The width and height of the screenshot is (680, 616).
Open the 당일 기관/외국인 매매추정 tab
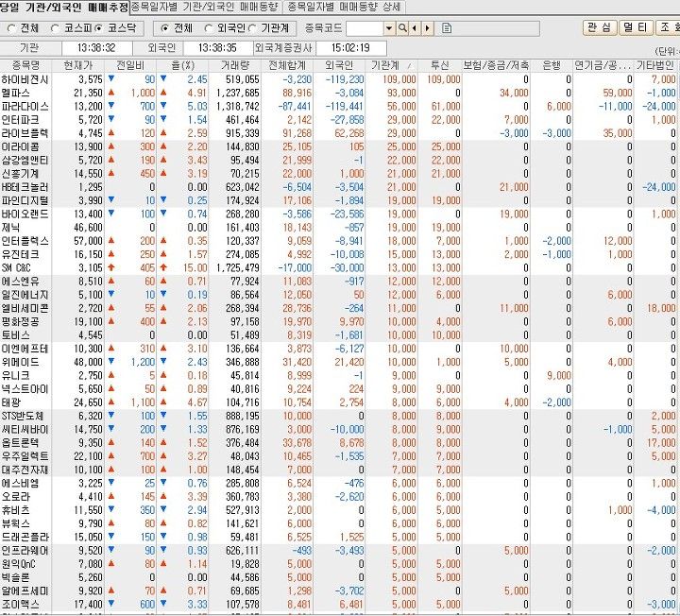point(64,7)
